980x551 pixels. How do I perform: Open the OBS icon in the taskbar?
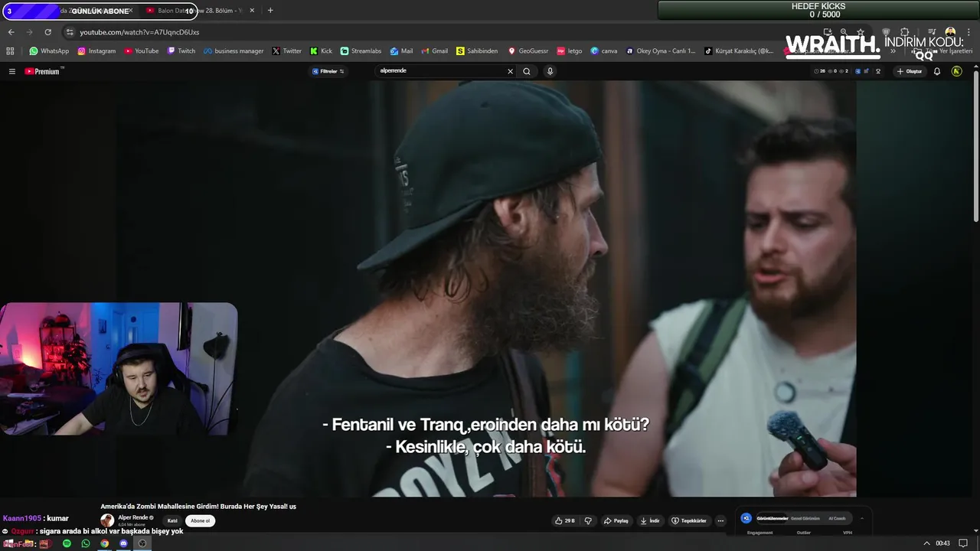coord(142,543)
